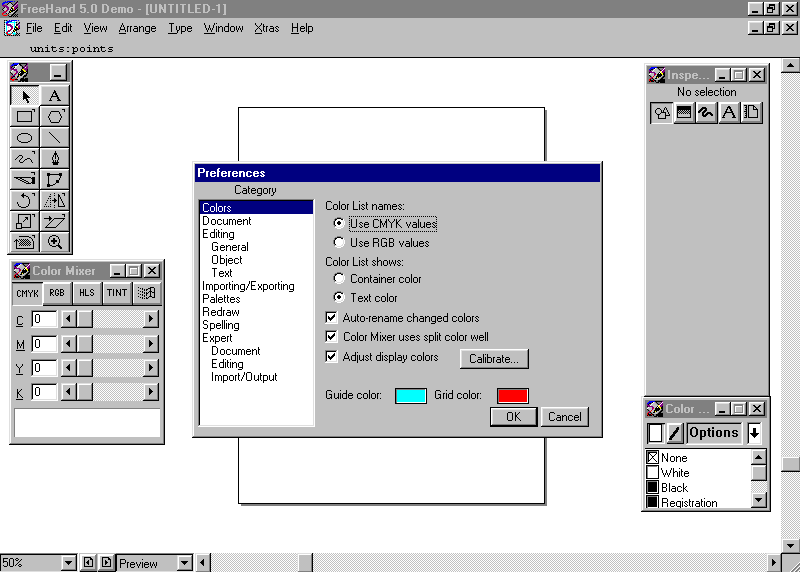Switch to TINT tab in Color Mixer
This screenshot has height=572, width=800.
(x=117, y=293)
